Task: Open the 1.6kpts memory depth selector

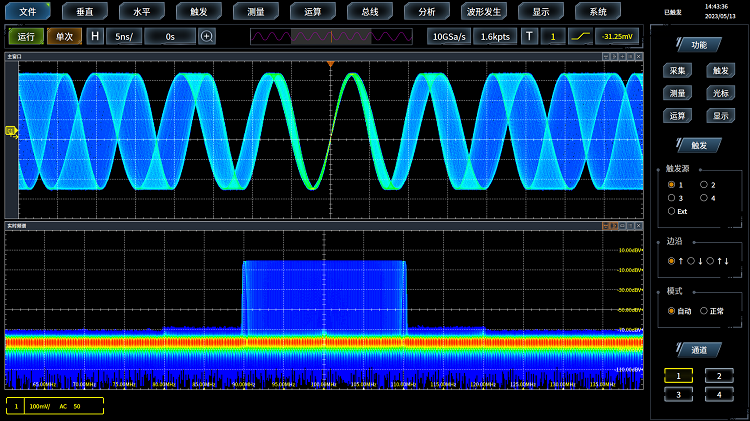Action: click(495, 36)
